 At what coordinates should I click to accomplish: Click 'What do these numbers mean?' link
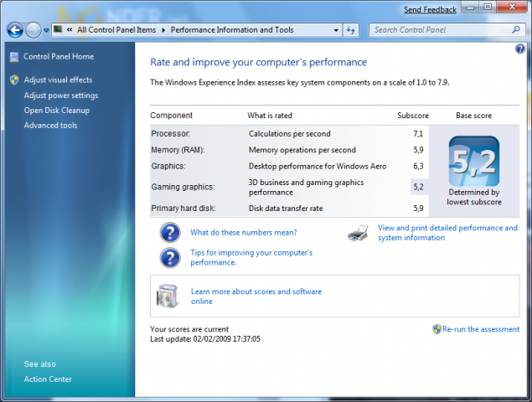[244, 233]
